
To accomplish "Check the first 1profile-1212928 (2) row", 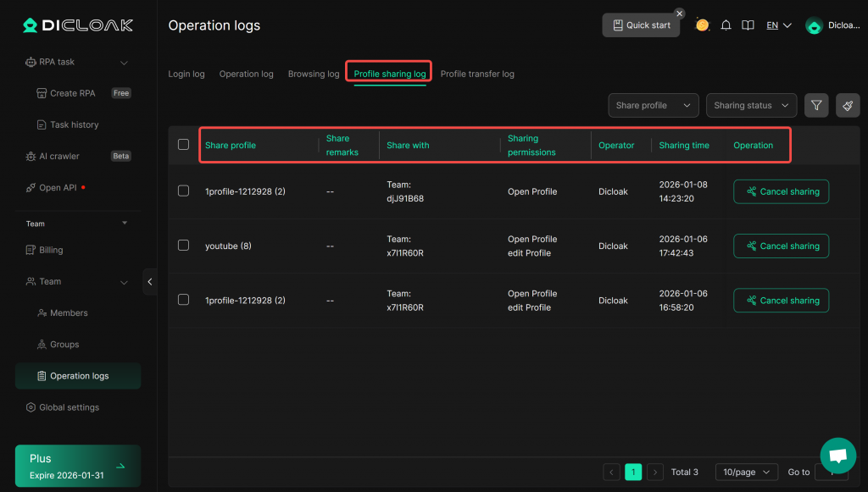I will (x=183, y=191).
